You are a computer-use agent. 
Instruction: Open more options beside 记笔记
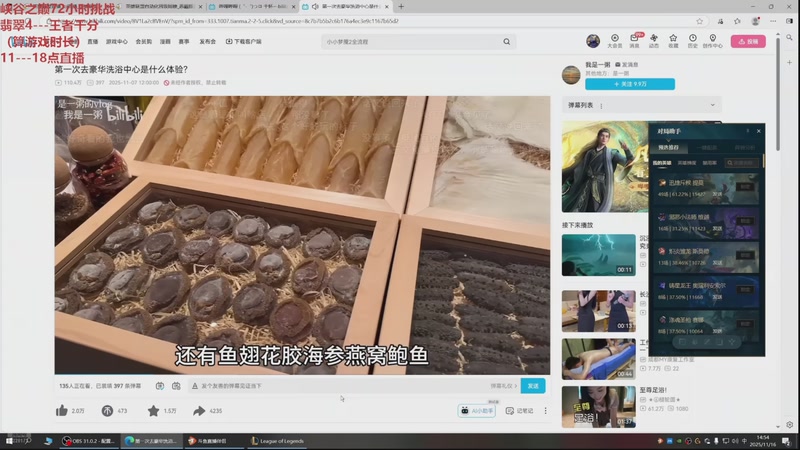[545, 411]
